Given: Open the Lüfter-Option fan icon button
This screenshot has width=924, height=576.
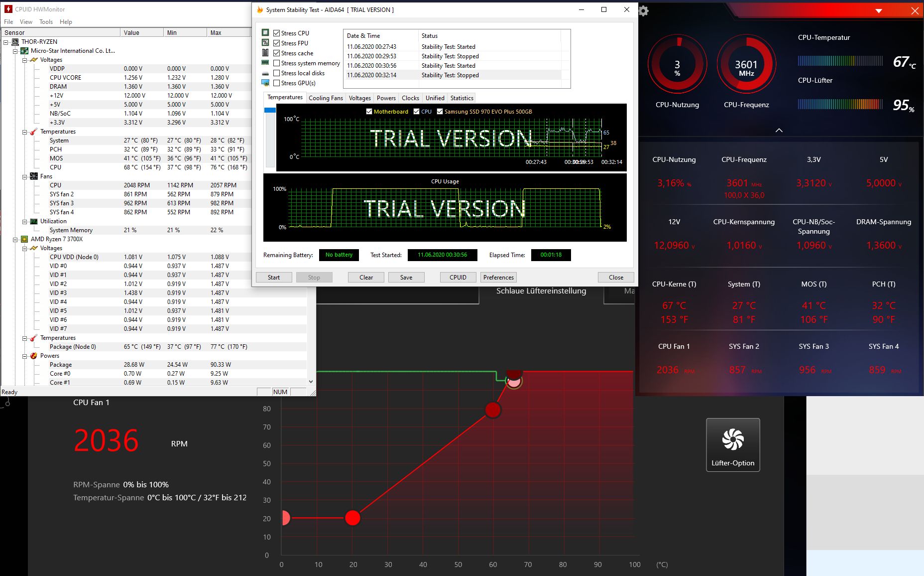Looking at the screenshot, I should point(733,444).
